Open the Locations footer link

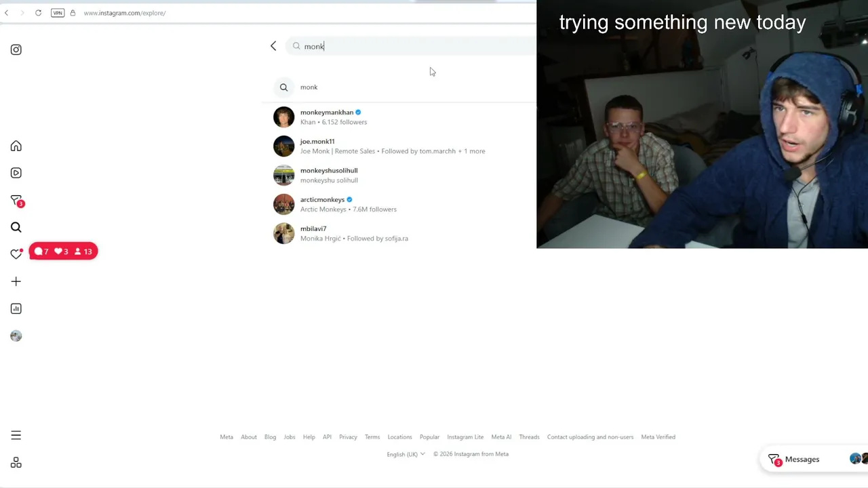(399, 437)
